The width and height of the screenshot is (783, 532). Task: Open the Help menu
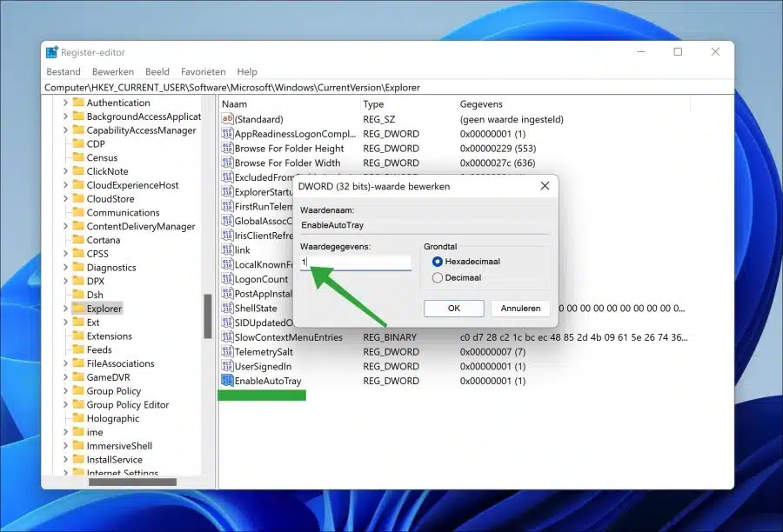coord(247,72)
